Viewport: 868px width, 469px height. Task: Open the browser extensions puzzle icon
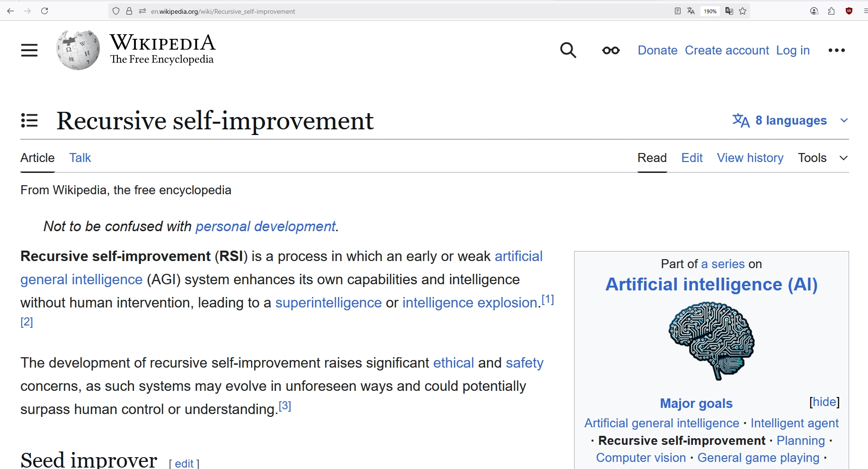click(831, 11)
